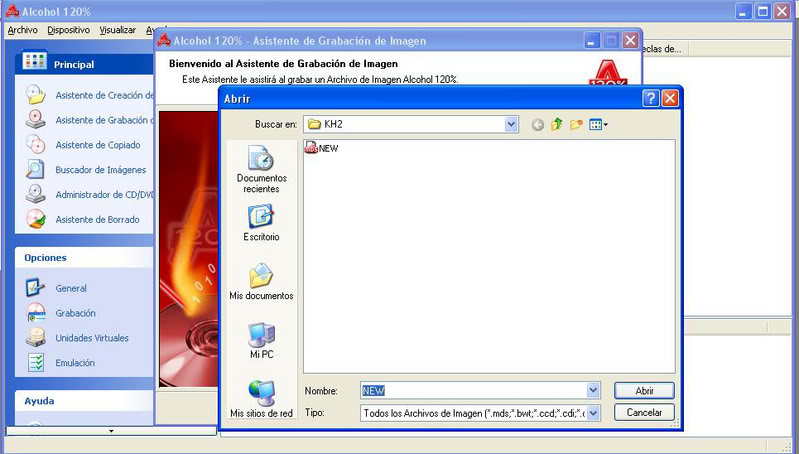Go to Documentos recientes in Abrir dialog
Viewport: 799px width, 454px height.
(x=261, y=169)
